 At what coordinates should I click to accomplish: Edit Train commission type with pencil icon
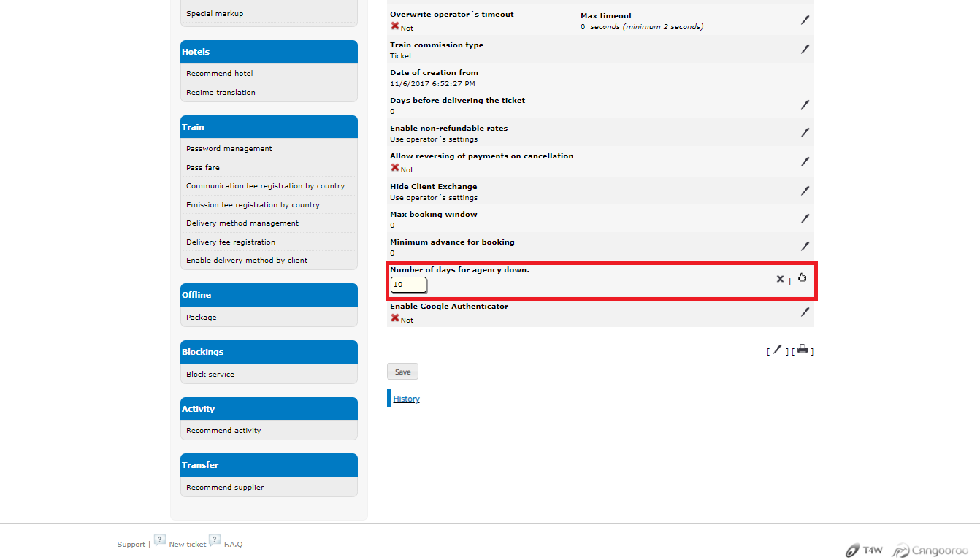pos(805,49)
